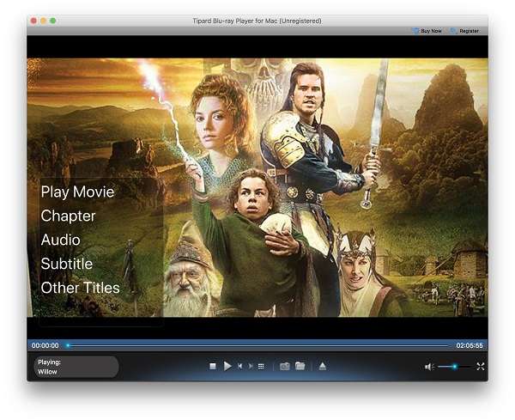The width and height of the screenshot is (515, 420).
Task: Choose Audio in the disc menu
Action: pos(60,240)
